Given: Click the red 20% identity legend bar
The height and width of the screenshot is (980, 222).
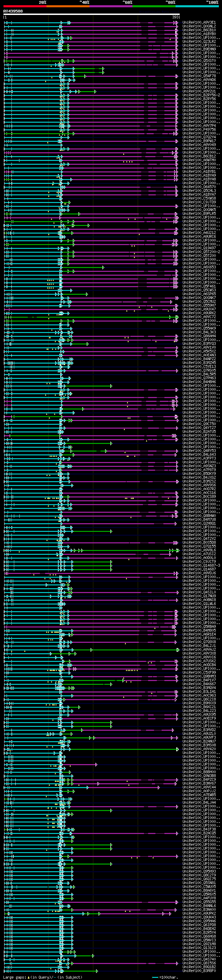Looking at the screenshot, I should click(x=25, y=6).
